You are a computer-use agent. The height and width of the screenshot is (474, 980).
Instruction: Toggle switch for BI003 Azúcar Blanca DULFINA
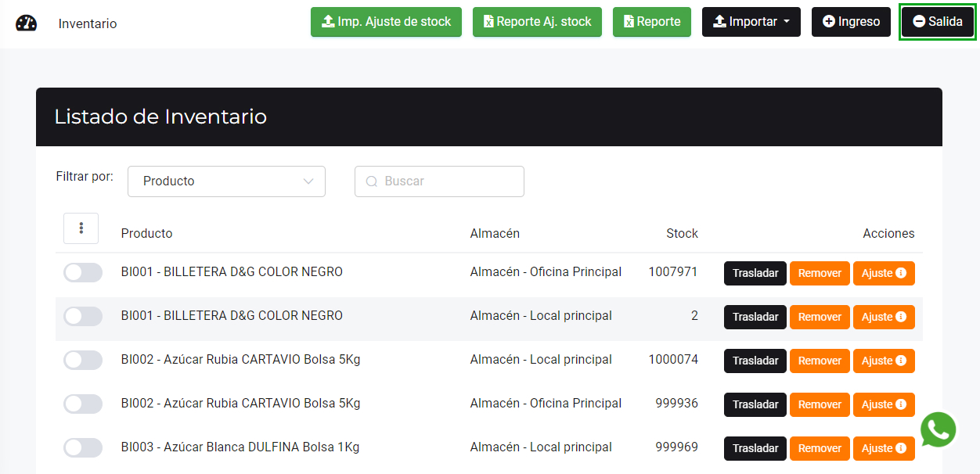click(x=82, y=448)
